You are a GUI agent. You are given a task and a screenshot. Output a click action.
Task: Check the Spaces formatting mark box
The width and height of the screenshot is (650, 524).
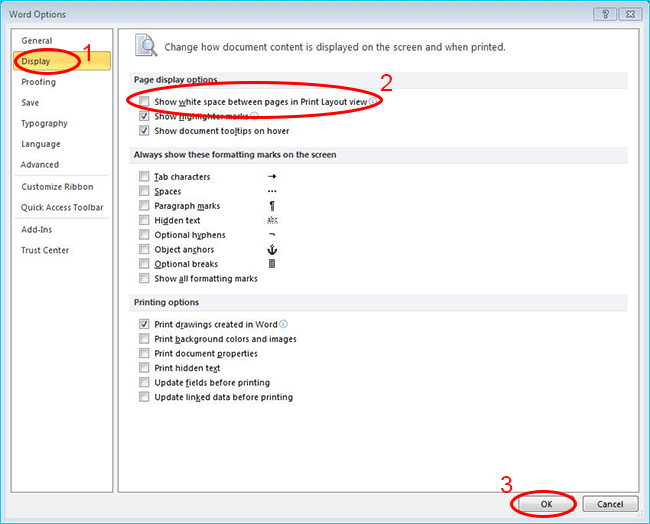tap(144, 191)
